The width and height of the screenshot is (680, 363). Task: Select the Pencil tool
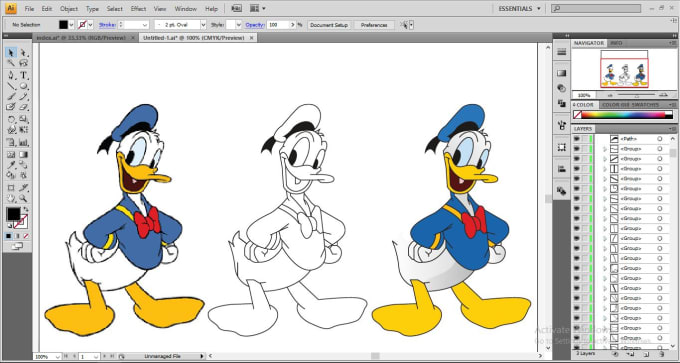(x=23, y=96)
